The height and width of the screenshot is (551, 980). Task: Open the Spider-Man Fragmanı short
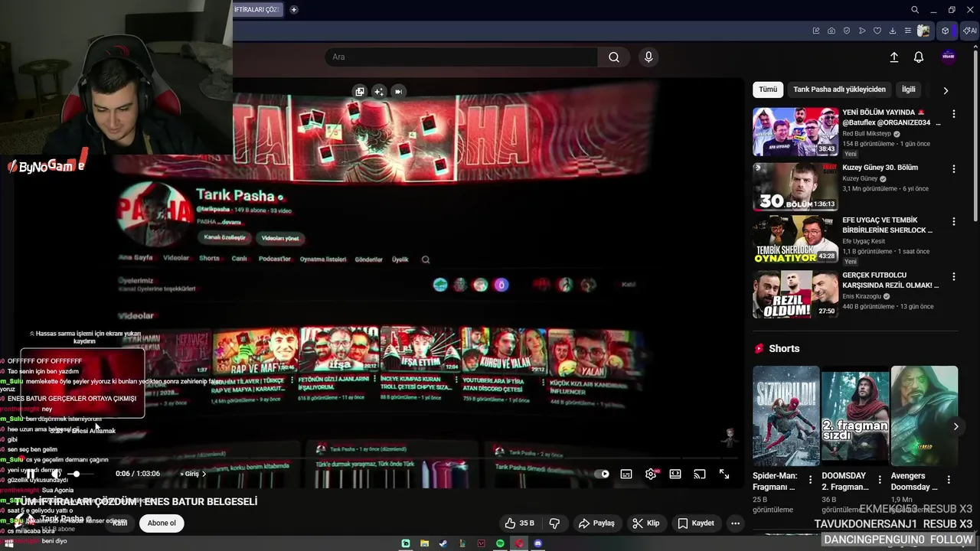786,416
